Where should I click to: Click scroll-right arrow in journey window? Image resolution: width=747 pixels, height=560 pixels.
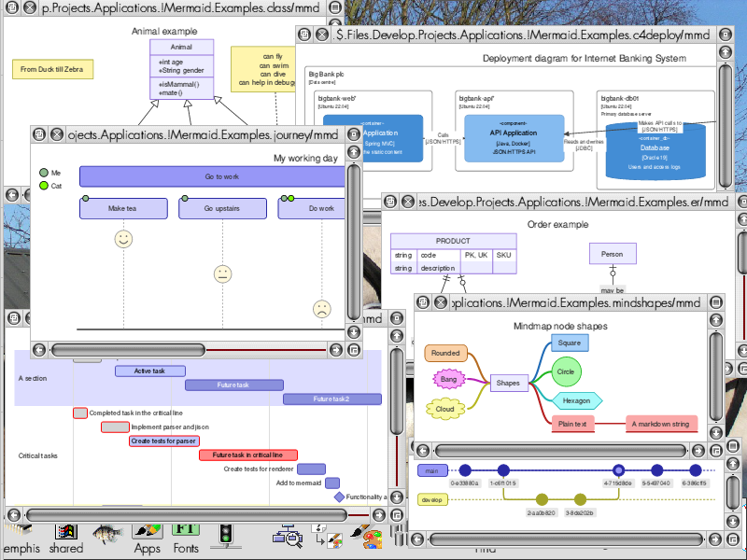click(336, 350)
